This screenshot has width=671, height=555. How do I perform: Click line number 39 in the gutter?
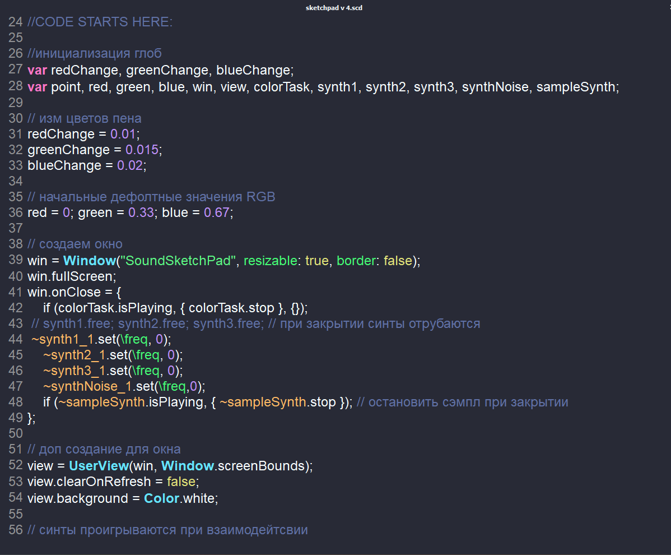[14, 261]
